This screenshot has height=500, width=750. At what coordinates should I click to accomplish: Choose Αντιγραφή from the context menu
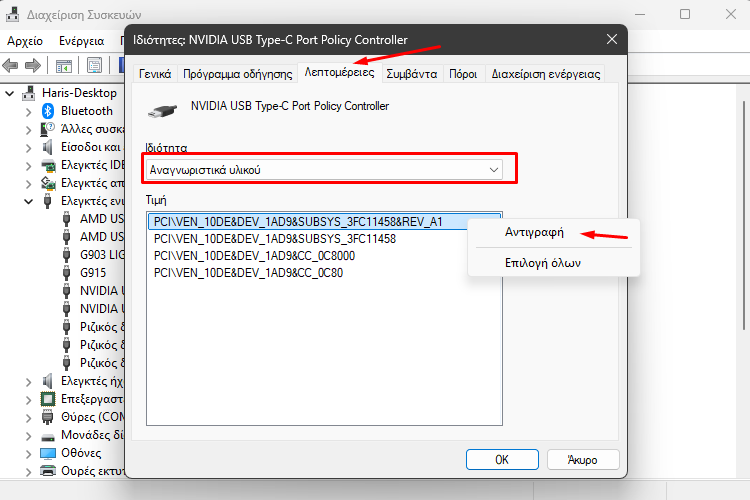[534, 233]
